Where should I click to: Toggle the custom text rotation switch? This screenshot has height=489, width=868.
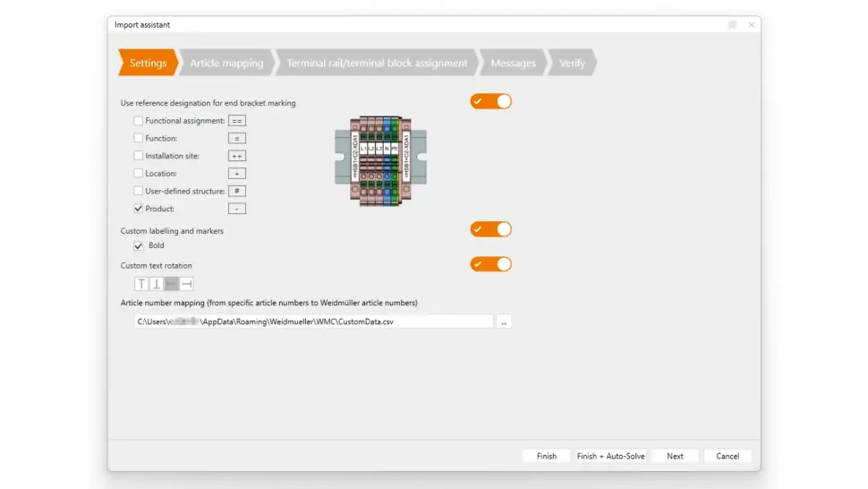click(x=490, y=264)
